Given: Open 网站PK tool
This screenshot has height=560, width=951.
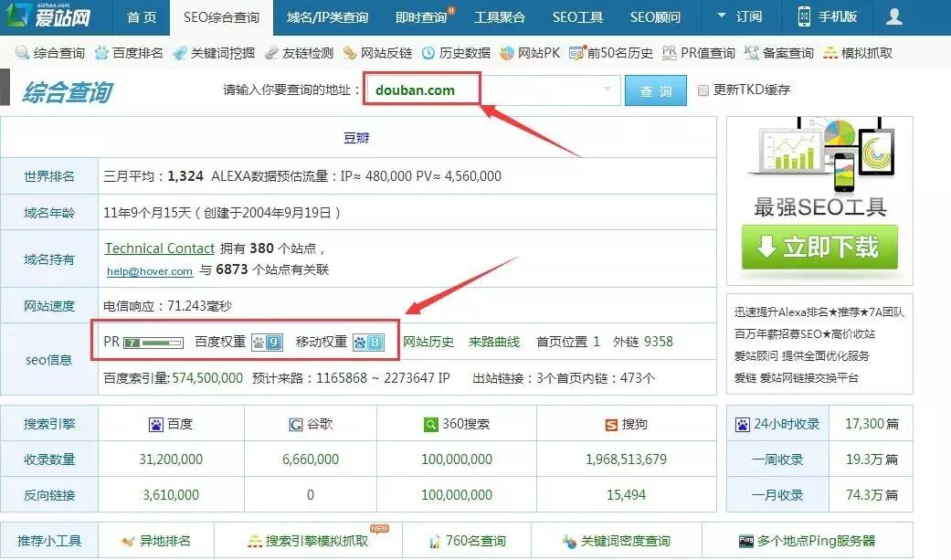Looking at the screenshot, I should click(530, 53).
